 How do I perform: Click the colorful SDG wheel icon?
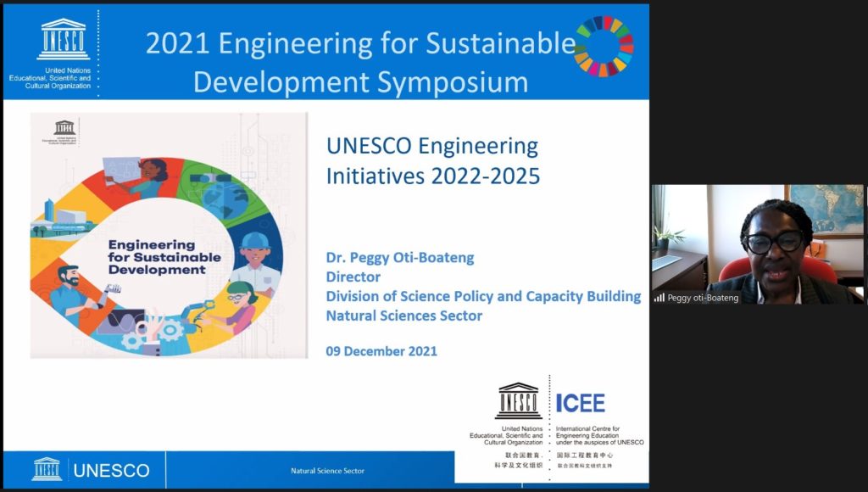click(604, 46)
